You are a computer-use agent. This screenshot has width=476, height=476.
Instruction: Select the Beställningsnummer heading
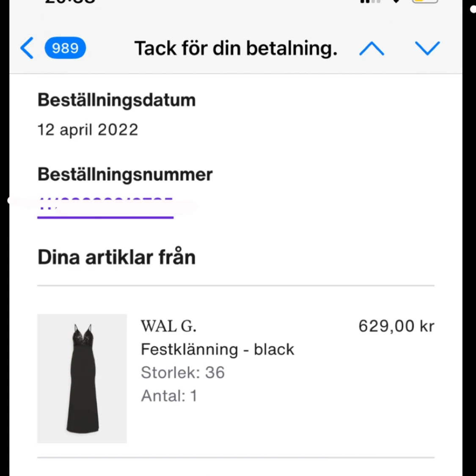point(125,174)
